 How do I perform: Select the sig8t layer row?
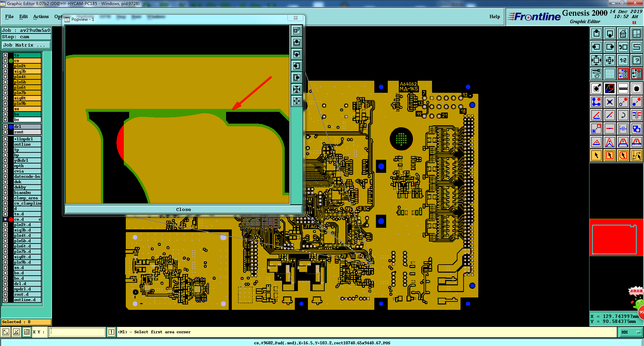(x=28, y=98)
